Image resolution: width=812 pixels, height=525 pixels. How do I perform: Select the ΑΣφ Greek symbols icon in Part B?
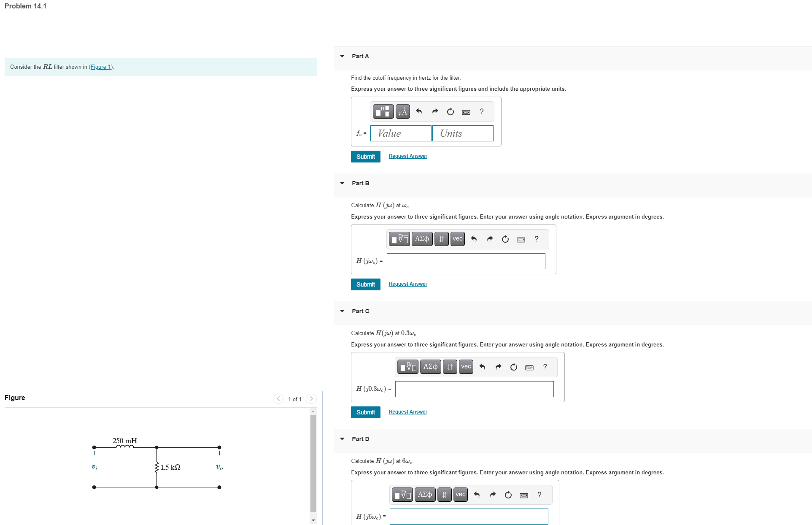pyautogui.click(x=422, y=239)
